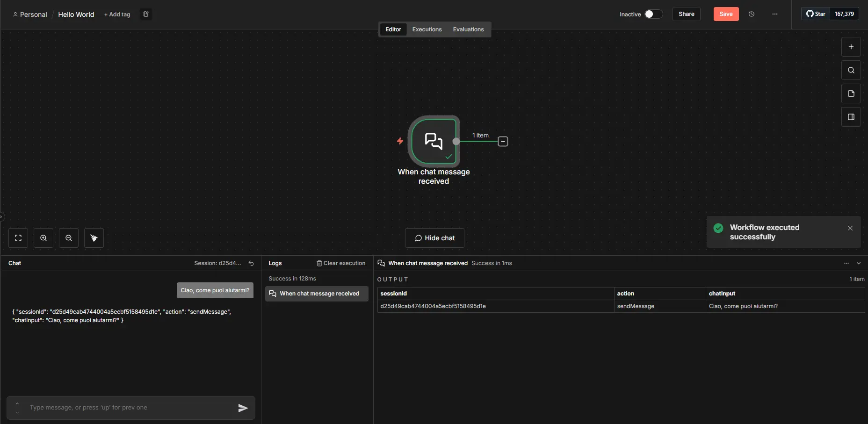This screenshot has height=424, width=868.
Task: Send the chat message
Action: coord(243,408)
